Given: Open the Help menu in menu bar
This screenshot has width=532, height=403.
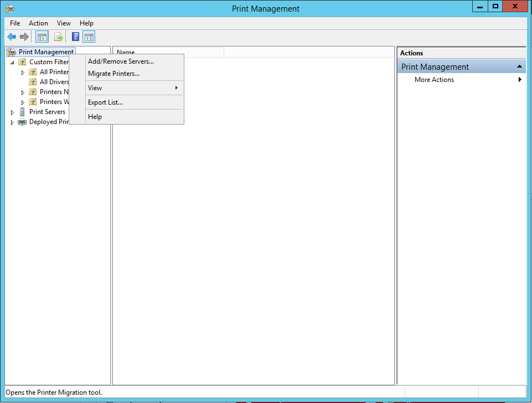Looking at the screenshot, I should coord(86,23).
